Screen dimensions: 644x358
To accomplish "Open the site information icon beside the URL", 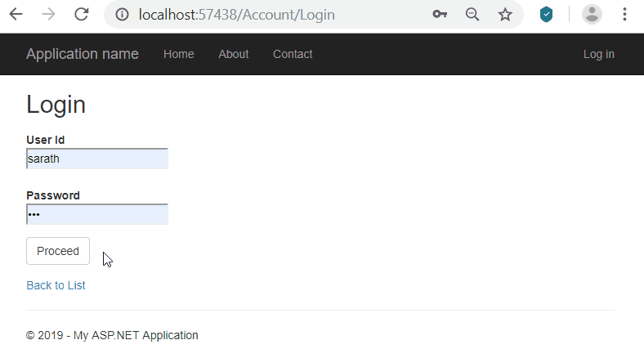I will coord(122,15).
